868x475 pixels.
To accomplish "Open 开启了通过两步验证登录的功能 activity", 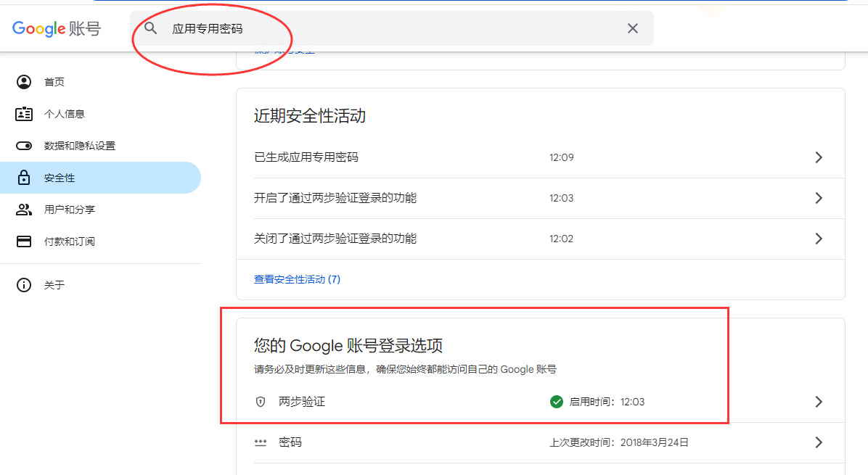I will tap(540, 198).
